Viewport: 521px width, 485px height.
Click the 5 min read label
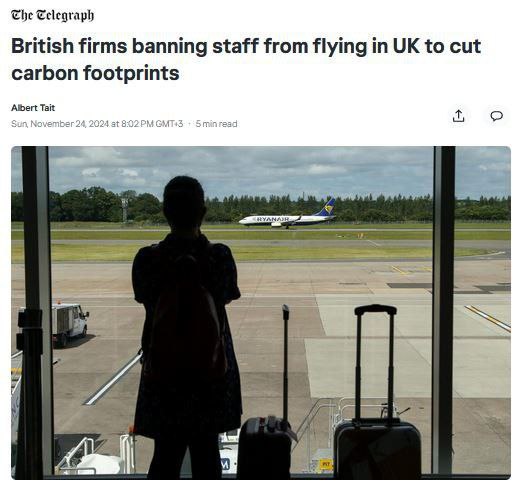pyautogui.click(x=216, y=124)
